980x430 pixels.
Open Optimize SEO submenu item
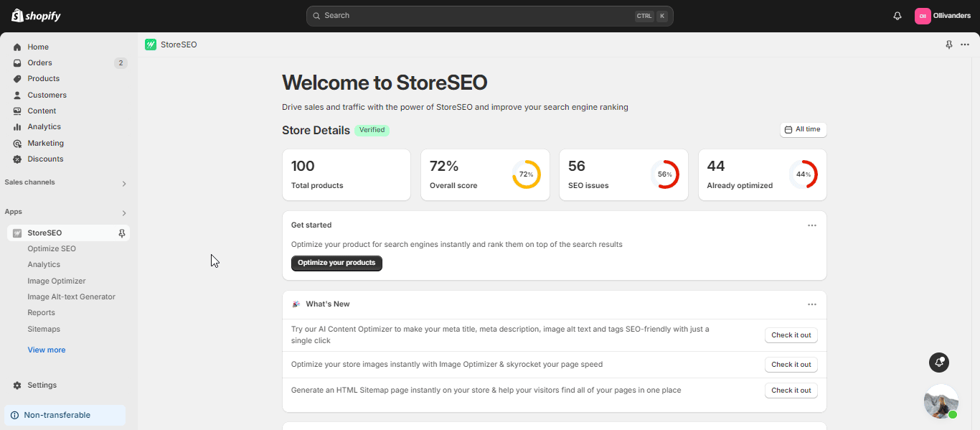coord(52,249)
